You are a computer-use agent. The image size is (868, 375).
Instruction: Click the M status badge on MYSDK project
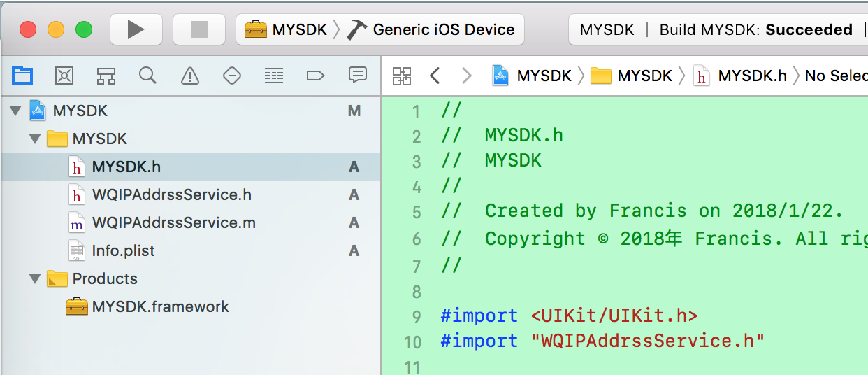coord(354,111)
